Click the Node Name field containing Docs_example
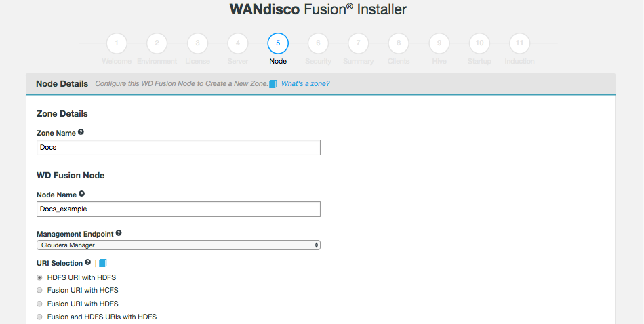The height and width of the screenshot is (324, 644). click(179, 209)
